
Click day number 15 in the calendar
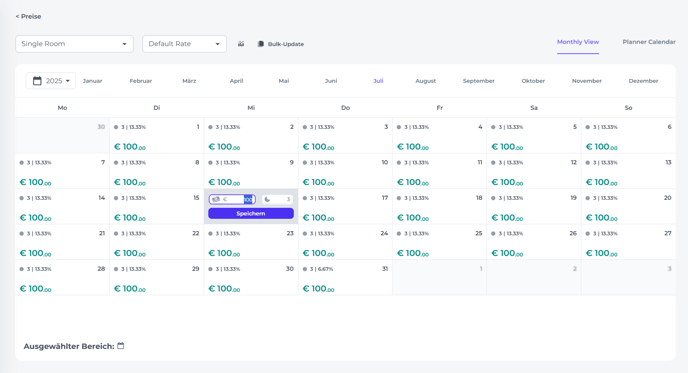click(196, 198)
